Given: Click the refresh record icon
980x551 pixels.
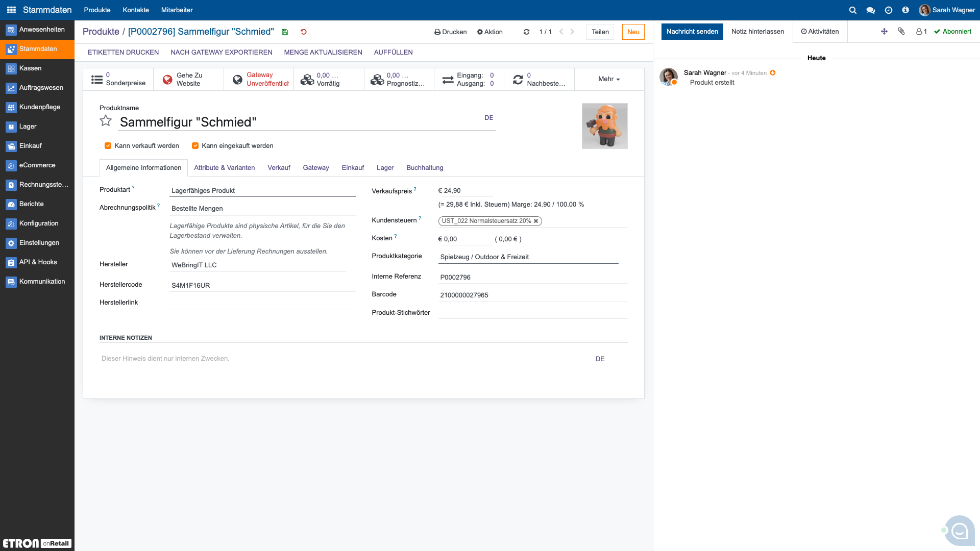Looking at the screenshot, I should pyautogui.click(x=526, y=32).
